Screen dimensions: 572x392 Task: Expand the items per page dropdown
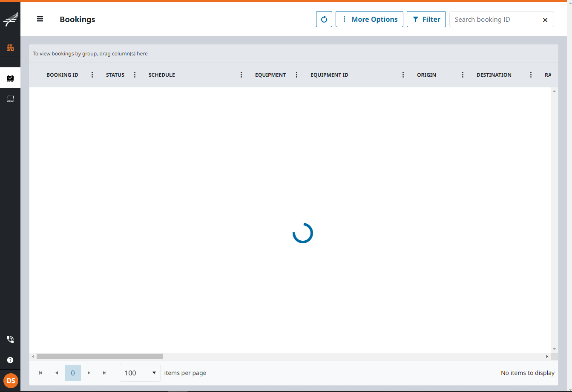140,373
